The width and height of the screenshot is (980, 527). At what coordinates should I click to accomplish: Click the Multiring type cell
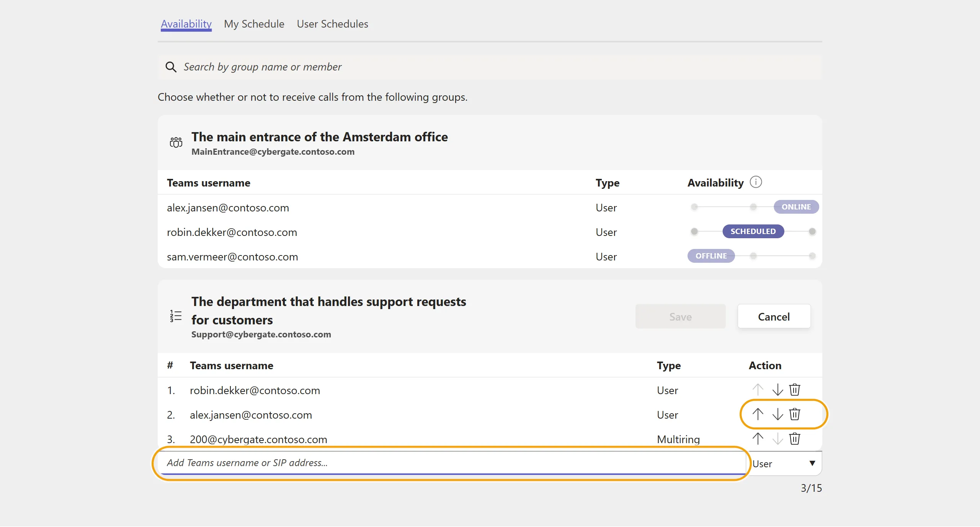point(678,439)
